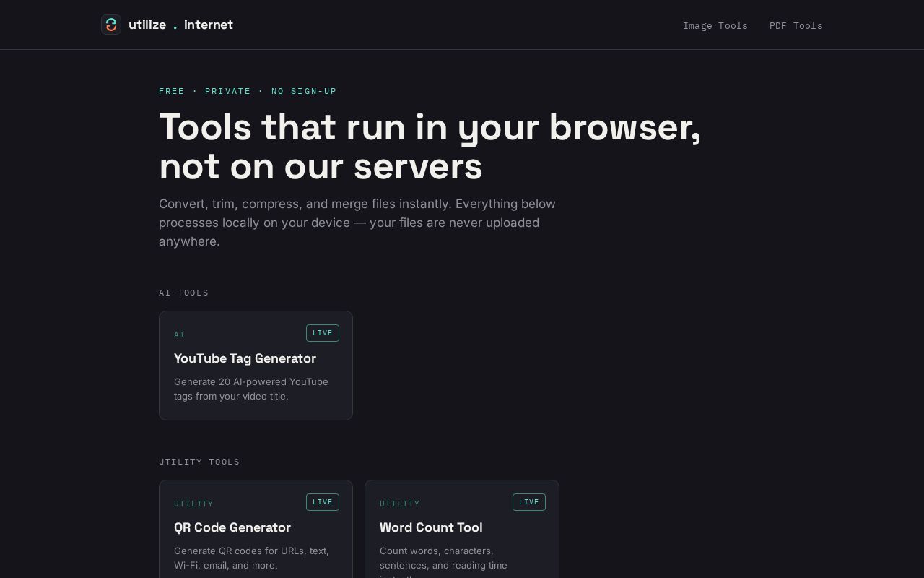Go to utilize.internet home link
This screenshot has height=578, width=924.
(167, 25)
